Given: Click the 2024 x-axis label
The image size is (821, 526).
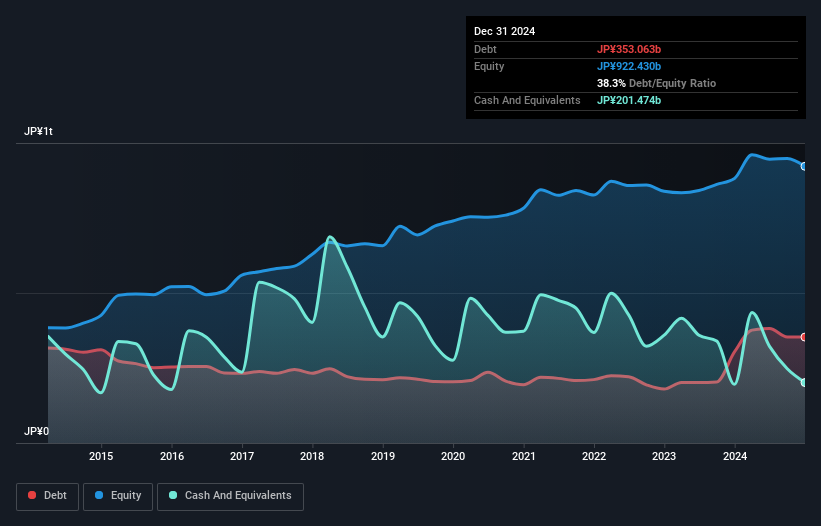Looking at the screenshot, I should (x=735, y=456).
